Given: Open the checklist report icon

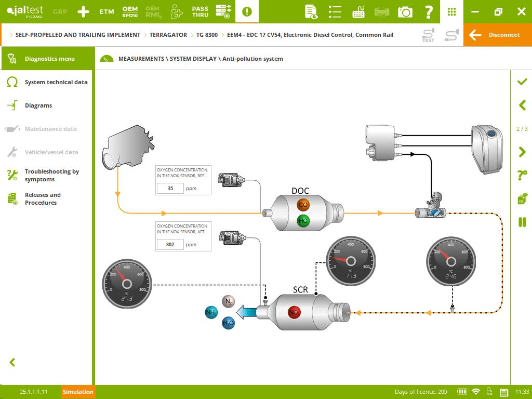Looking at the screenshot, I should pos(335,11).
